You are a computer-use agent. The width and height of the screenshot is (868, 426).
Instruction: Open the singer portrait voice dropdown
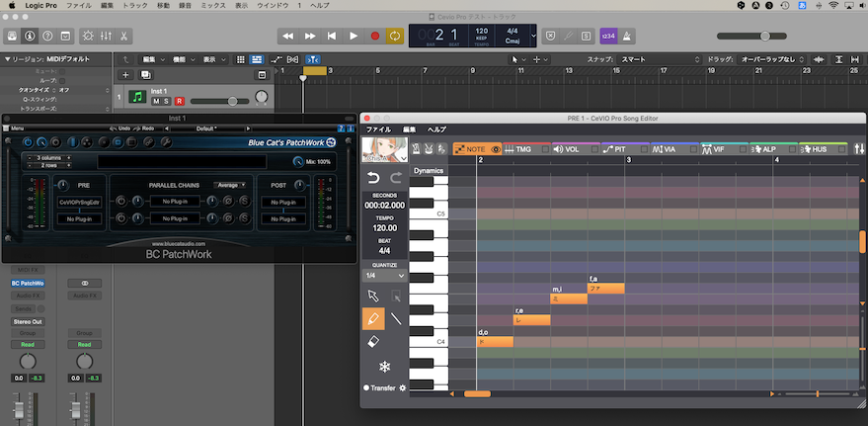click(385, 149)
